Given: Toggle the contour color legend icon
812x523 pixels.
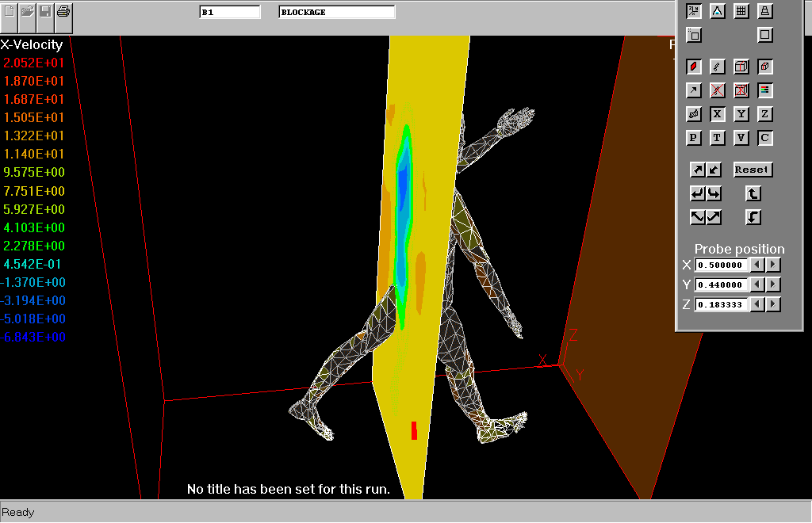Looking at the screenshot, I should coord(765,90).
